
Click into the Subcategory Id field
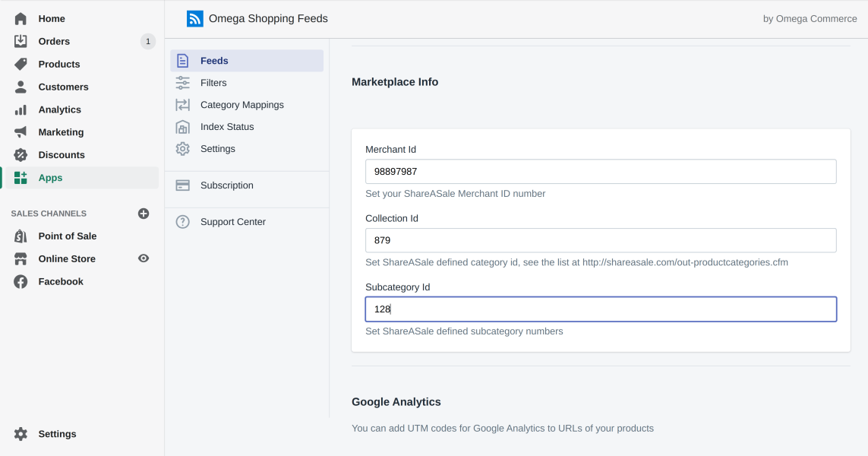point(601,309)
